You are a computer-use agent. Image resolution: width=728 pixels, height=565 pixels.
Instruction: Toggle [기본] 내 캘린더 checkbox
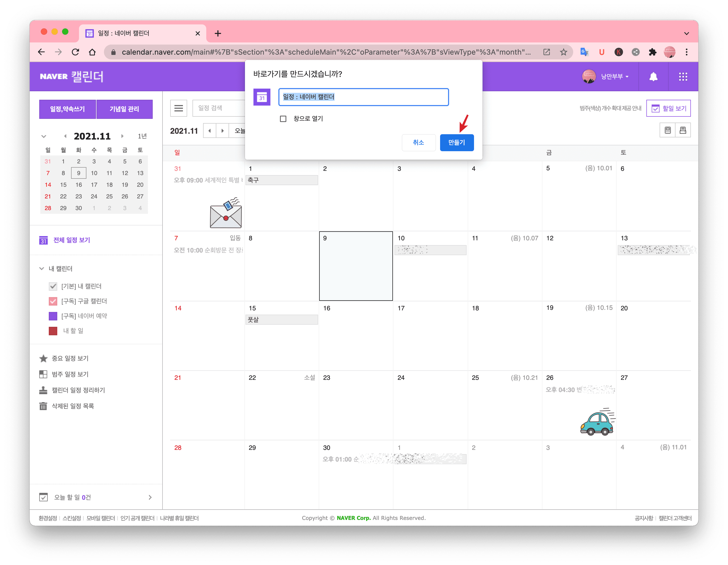coord(53,286)
